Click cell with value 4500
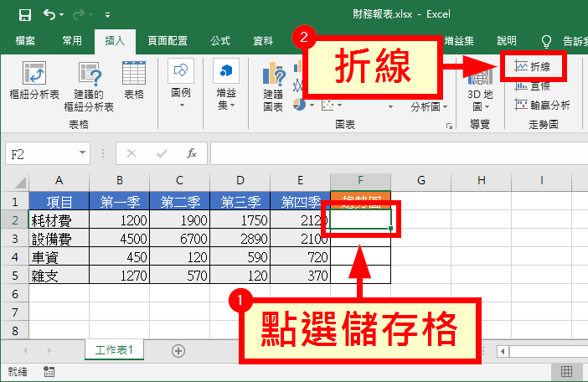Image resolution: width=588 pixels, height=382 pixels. pyautogui.click(x=119, y=239)
